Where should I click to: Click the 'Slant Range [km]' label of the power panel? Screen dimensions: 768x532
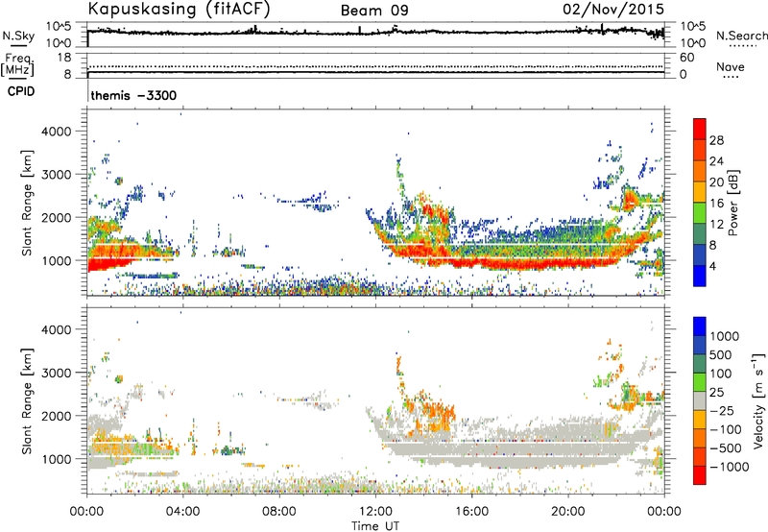tap(27, 203)
